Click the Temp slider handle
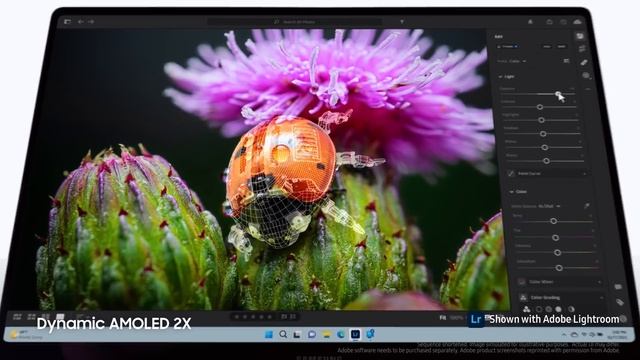Viewport: 640px width, 360px height. [x=553, y=221]
